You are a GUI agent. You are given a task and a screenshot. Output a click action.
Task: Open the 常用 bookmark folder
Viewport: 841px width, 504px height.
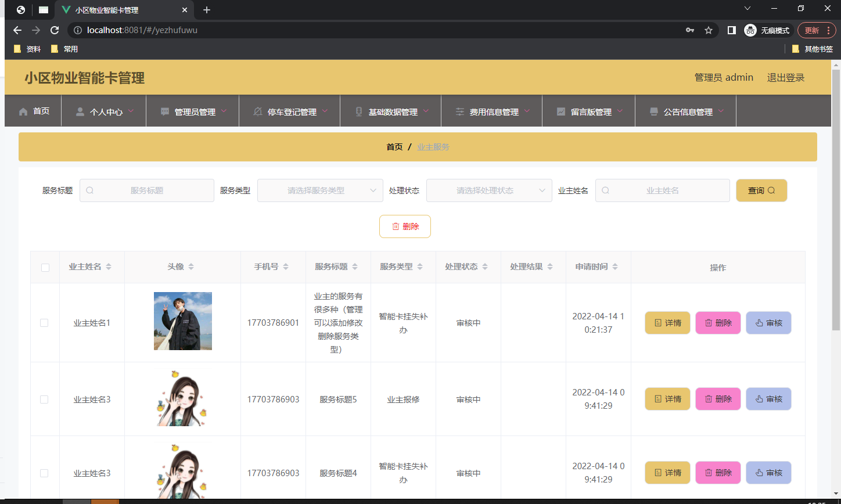coord(64,49)
